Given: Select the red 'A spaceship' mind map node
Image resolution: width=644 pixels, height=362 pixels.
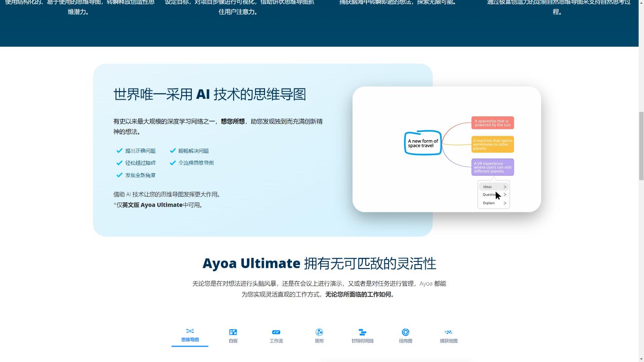Looking at the screenshot, I should [493, 123].
